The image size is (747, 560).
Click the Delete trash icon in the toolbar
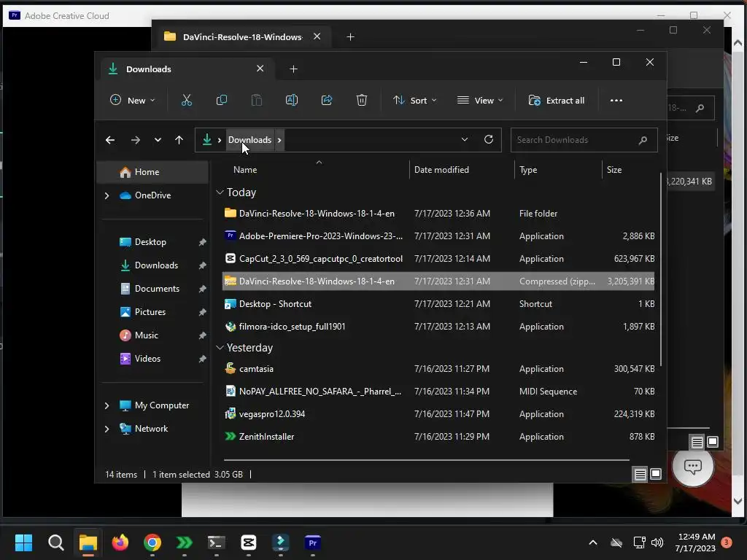[362, 100]
